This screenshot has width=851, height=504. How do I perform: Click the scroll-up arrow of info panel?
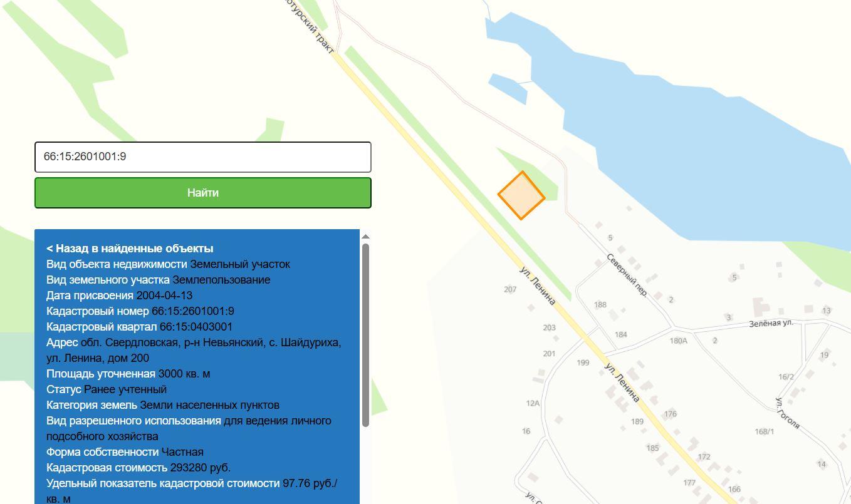click(x=365, y=236)
